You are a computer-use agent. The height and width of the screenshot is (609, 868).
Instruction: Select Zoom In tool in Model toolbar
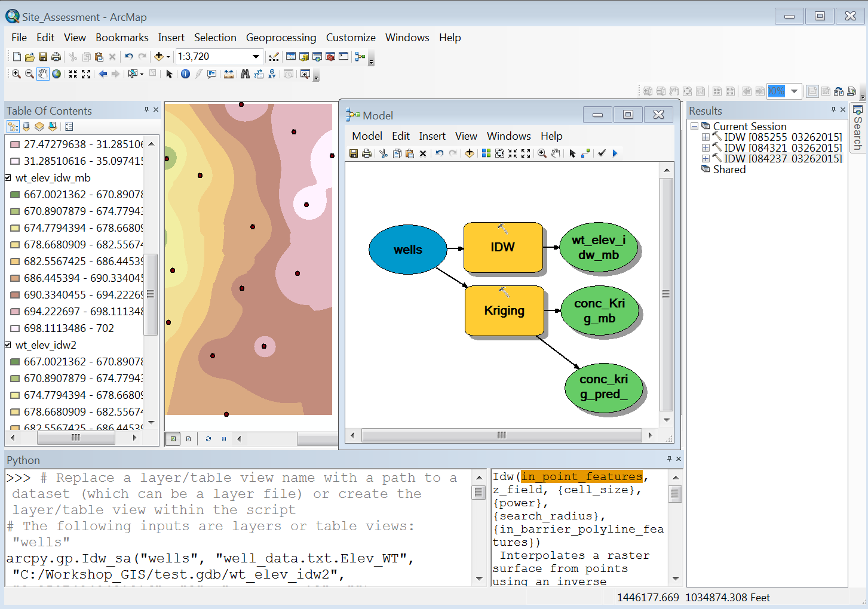coord(542,153)
